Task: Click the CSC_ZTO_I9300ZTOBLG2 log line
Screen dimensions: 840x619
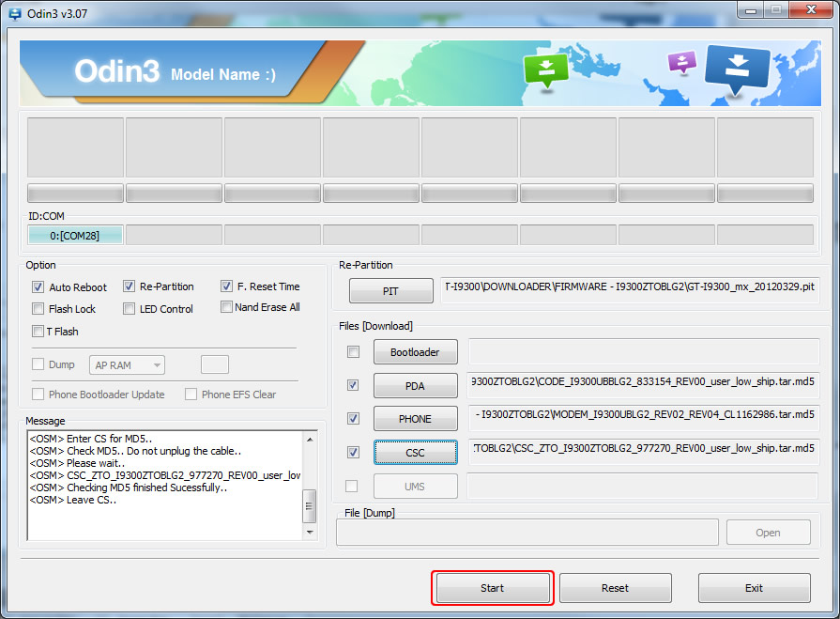Action: (165, 475)
